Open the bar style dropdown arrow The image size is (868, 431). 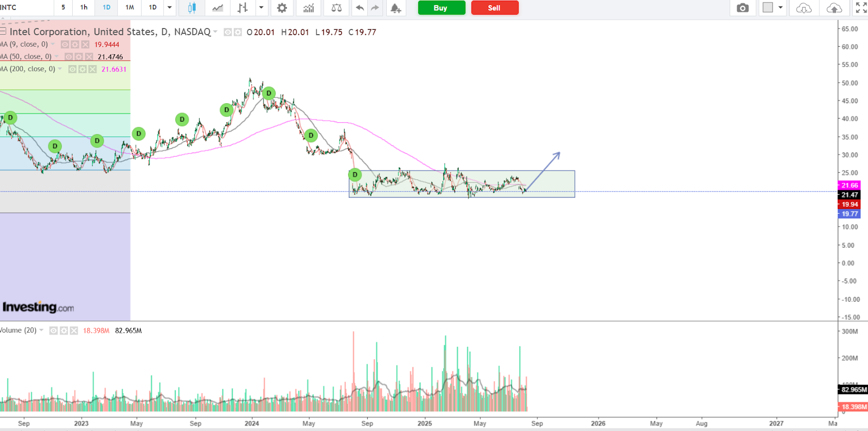pos(261,8)
